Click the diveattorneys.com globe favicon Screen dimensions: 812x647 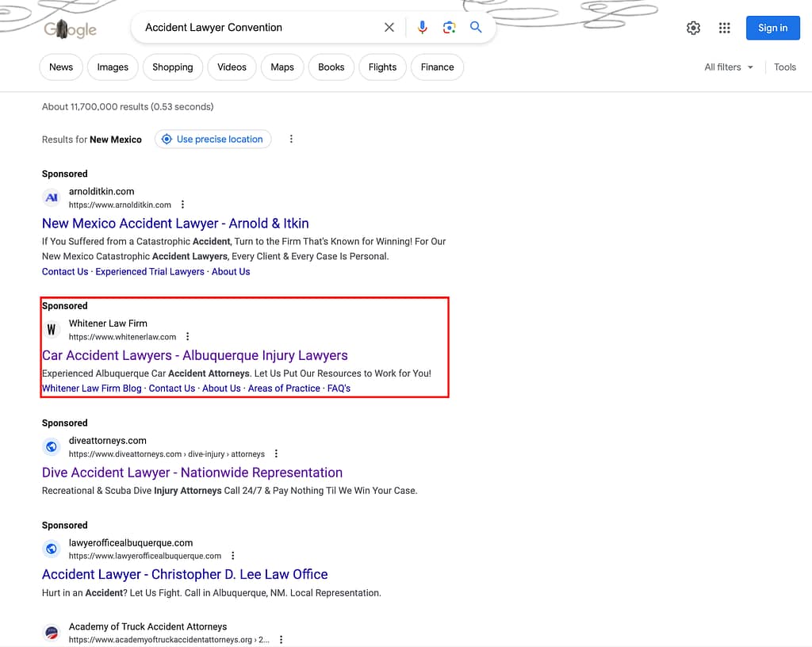[52, 446]
